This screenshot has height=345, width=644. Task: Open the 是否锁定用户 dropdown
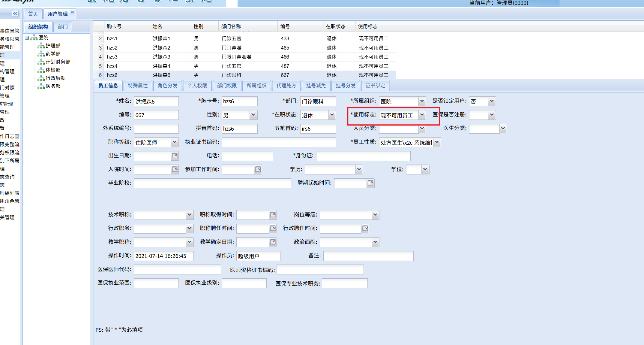point(491,101)
